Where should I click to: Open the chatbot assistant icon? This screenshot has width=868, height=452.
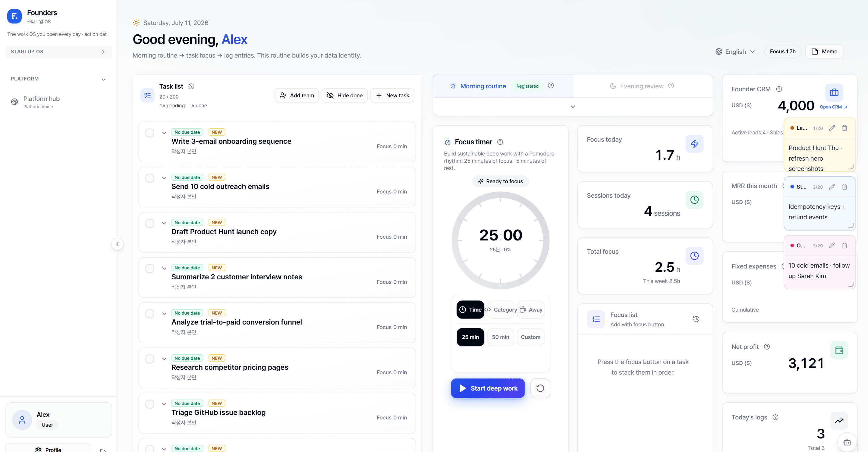(847, 442)
